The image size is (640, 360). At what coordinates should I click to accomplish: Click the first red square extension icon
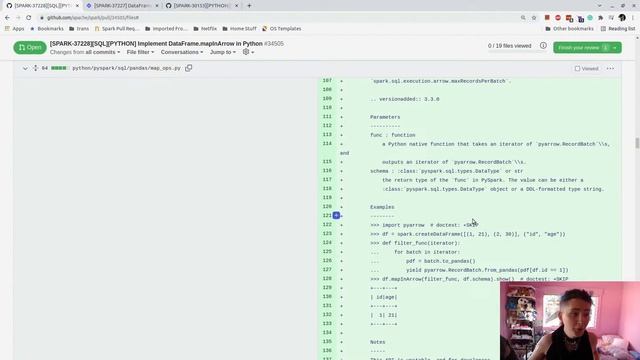tap(547, 18)
